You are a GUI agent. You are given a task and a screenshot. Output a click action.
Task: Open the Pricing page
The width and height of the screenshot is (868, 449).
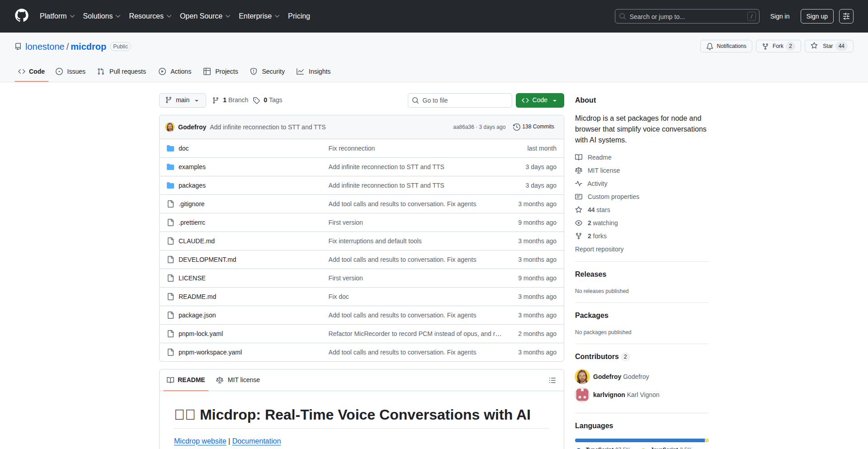coord(299,16)
